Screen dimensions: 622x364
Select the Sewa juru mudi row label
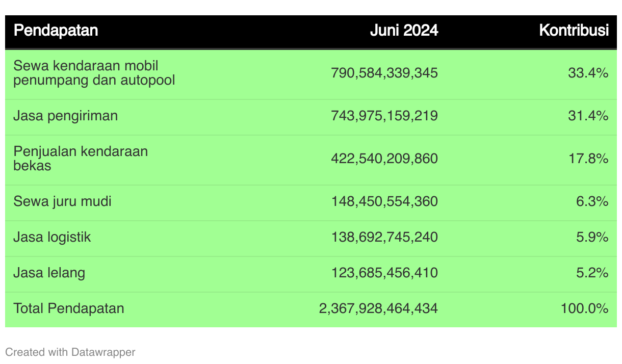coord(62,201)
